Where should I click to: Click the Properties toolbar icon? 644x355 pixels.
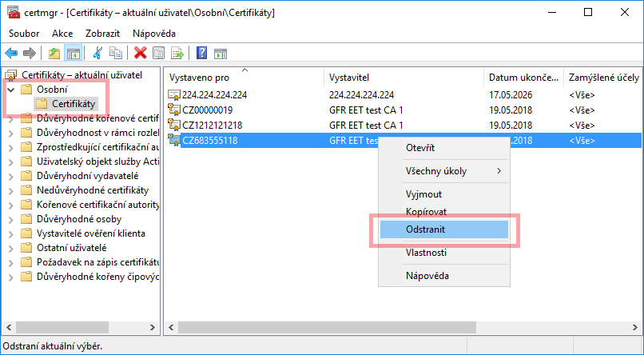coord(159,54)
